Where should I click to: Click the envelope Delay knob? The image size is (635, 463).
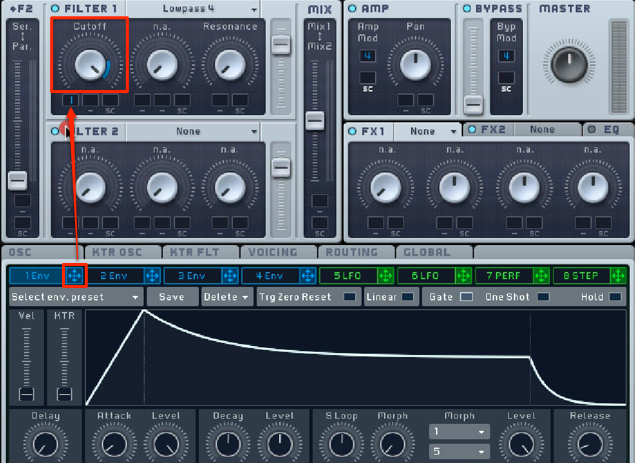(45, 444)
